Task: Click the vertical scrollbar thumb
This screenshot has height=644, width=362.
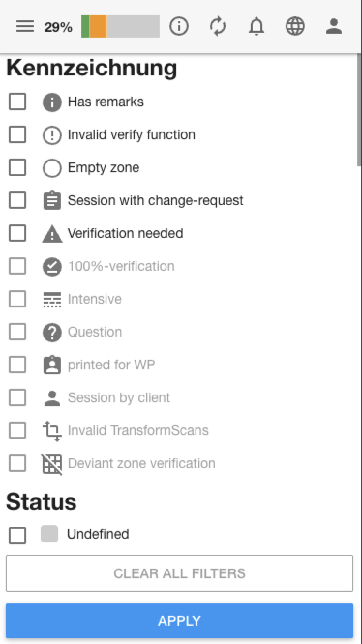Action: tap(359, 111)
